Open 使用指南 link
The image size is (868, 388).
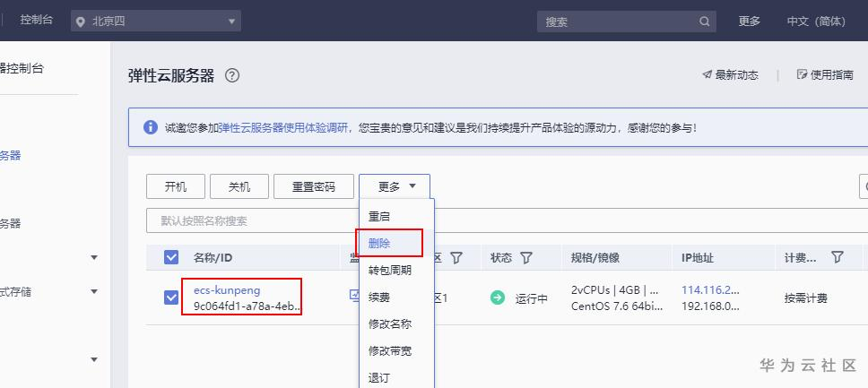(832, 74)
